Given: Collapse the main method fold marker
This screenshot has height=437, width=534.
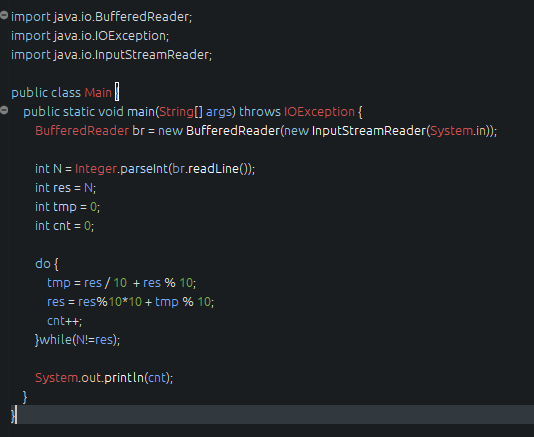Looking at the screenshot, I should 4,110.
